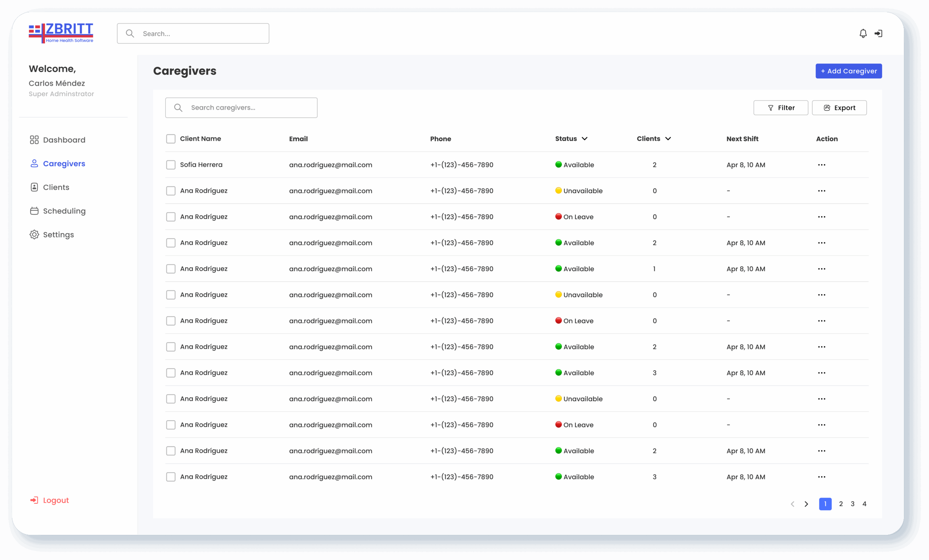Click the Scheduling calendar icon in sidebar
This screenshot has width=929, height=560.
click(34, 211)
